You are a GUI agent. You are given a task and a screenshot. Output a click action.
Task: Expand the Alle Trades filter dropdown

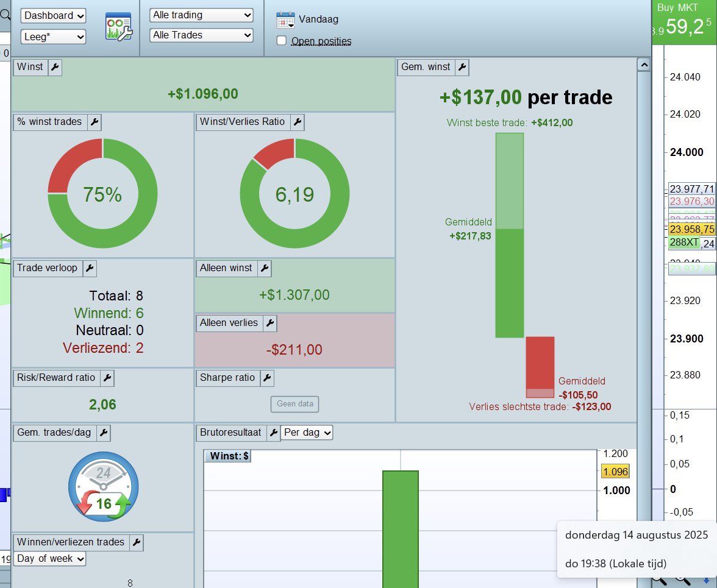click(x=201, y=35)
